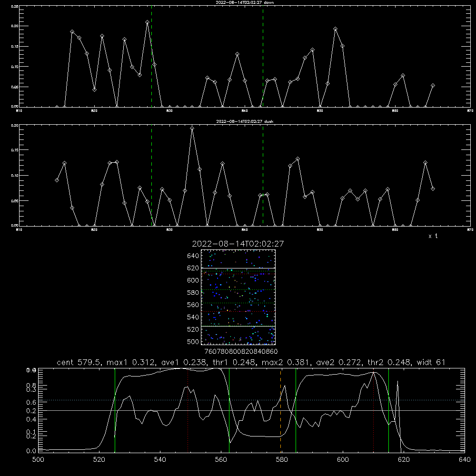The height and width of the screenshot is (476, 476).
Task: Select the highest diamond marker in dawn plot
Action: click(x=147, y=22)
